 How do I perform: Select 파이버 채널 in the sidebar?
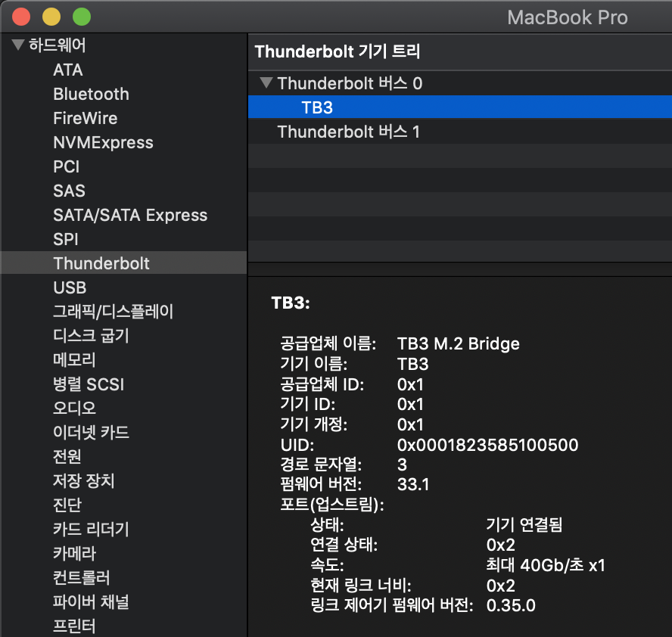(91, 601)
